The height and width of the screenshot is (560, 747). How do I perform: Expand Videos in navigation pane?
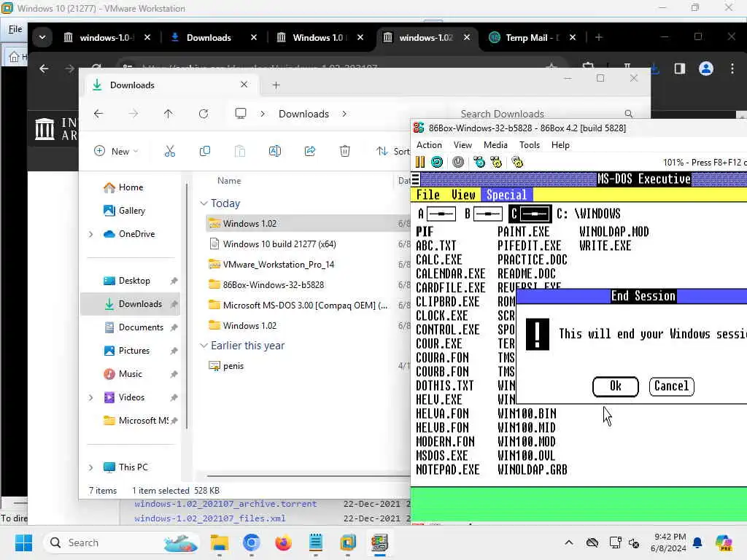coord(90,397)
